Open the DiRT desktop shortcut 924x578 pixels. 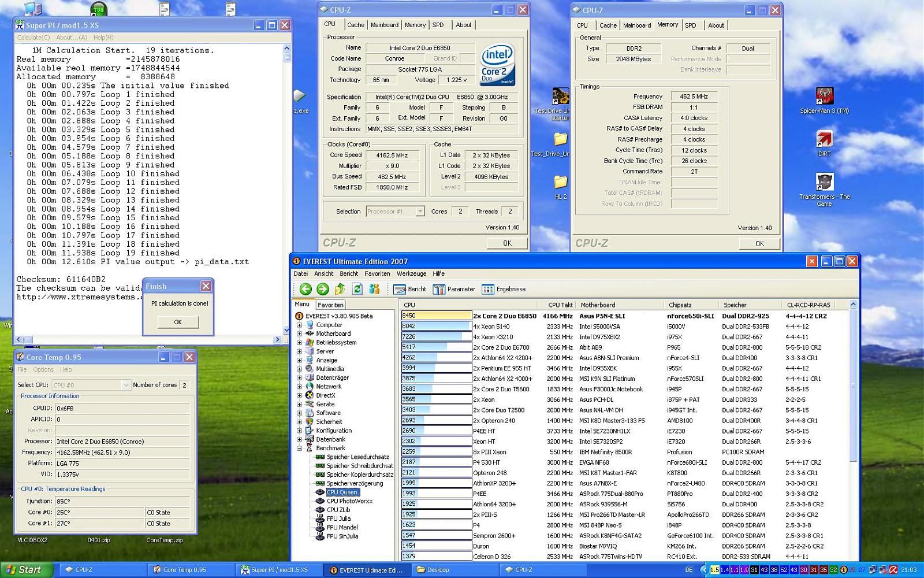pyautogui.click(x=824, y=143)
